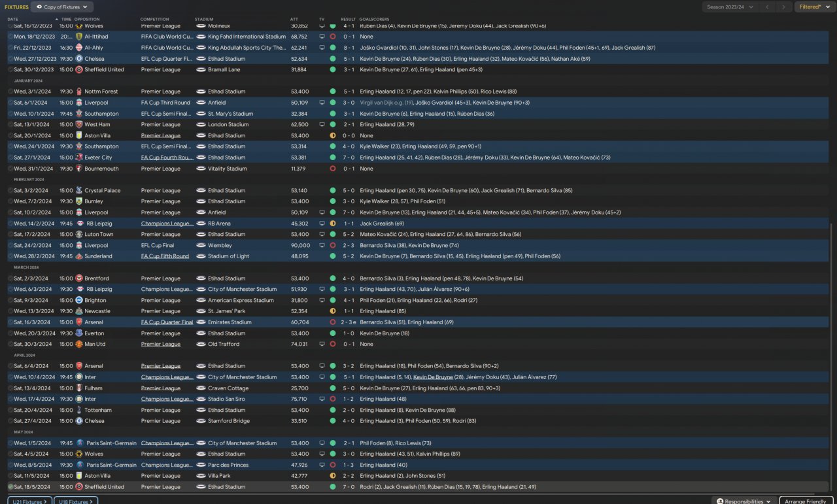Screen dimensions: 837x504
Task: Click the Crystal Palace club badge
Action: (x=79, y=190)
